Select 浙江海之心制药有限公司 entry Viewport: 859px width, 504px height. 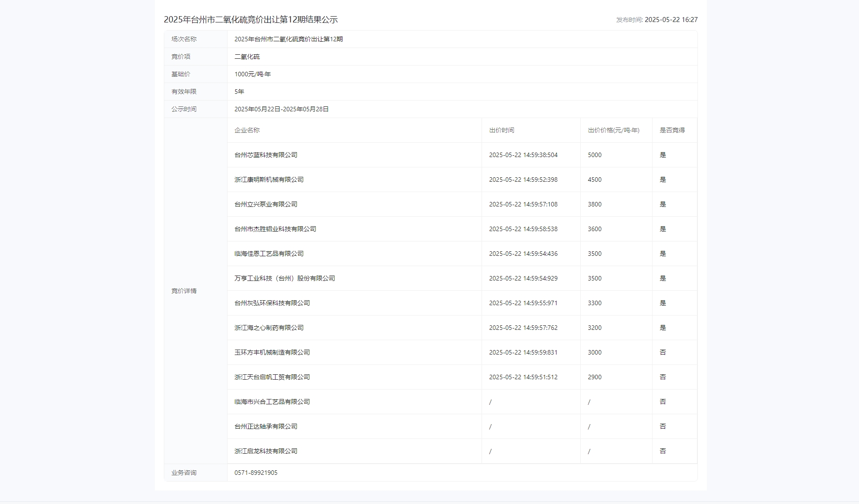(269, 328)
